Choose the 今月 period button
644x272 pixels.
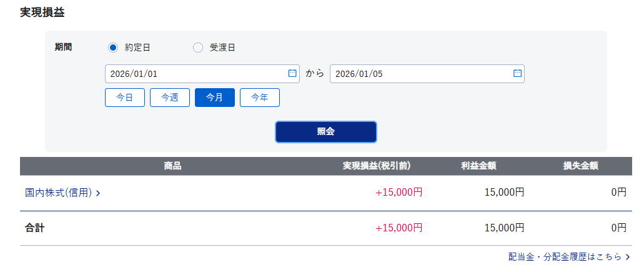pyautogui.click(x=215, y=98)
